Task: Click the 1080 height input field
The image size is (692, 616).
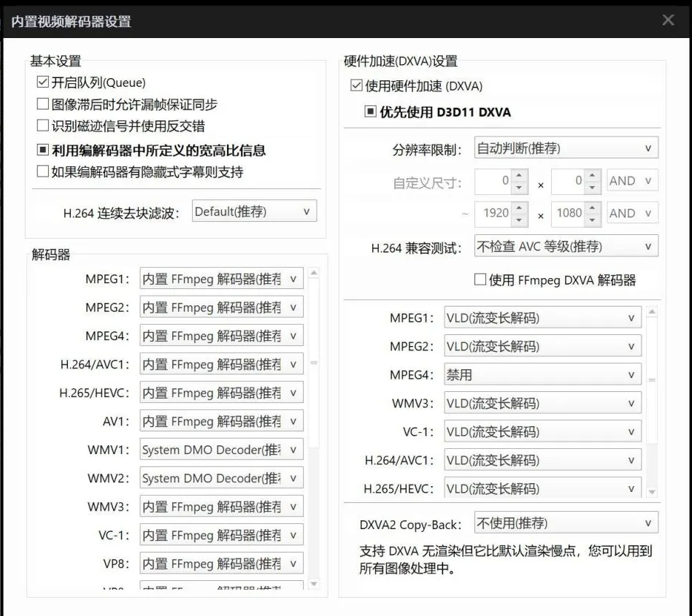Action: 568,214
